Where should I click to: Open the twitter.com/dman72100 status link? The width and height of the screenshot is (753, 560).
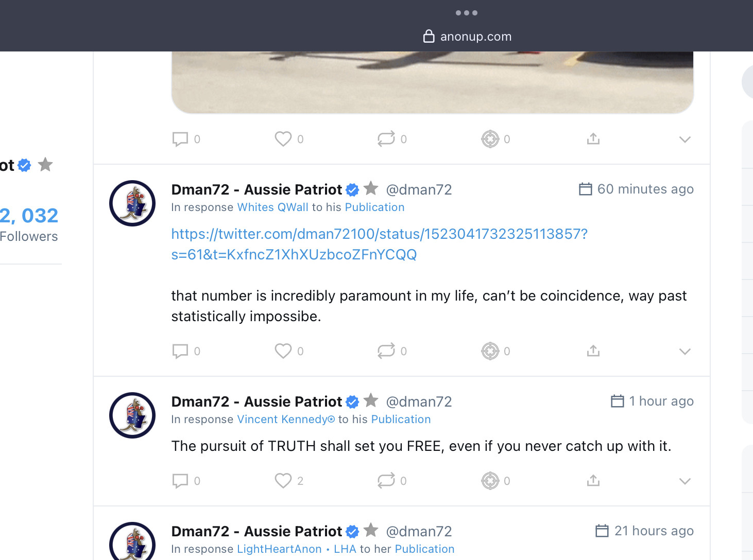point(380,244)
